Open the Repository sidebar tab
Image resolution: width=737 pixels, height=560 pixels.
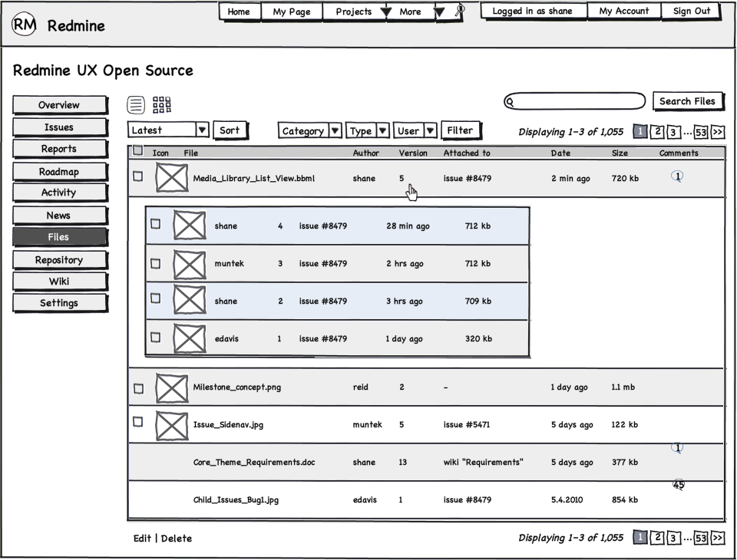[59, 260]
